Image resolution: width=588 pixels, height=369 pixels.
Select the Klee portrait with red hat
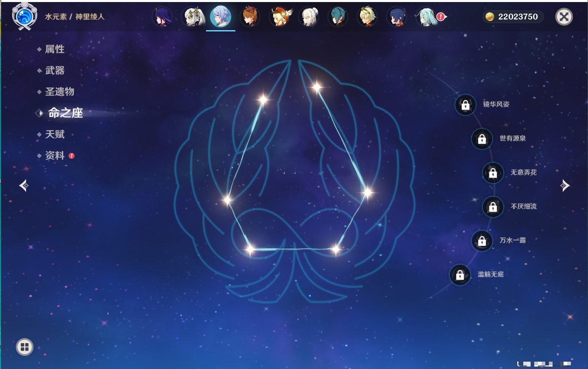(280, 17)
